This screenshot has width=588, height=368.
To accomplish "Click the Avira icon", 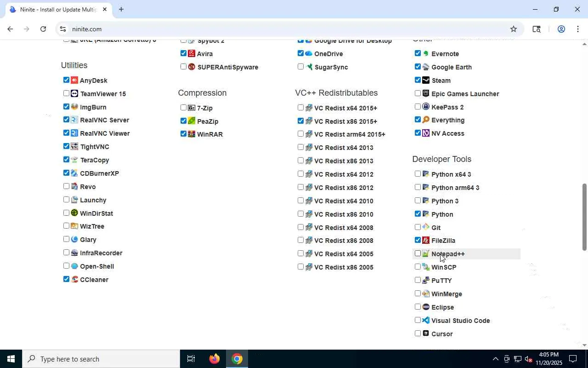I will tap(192, 53).
